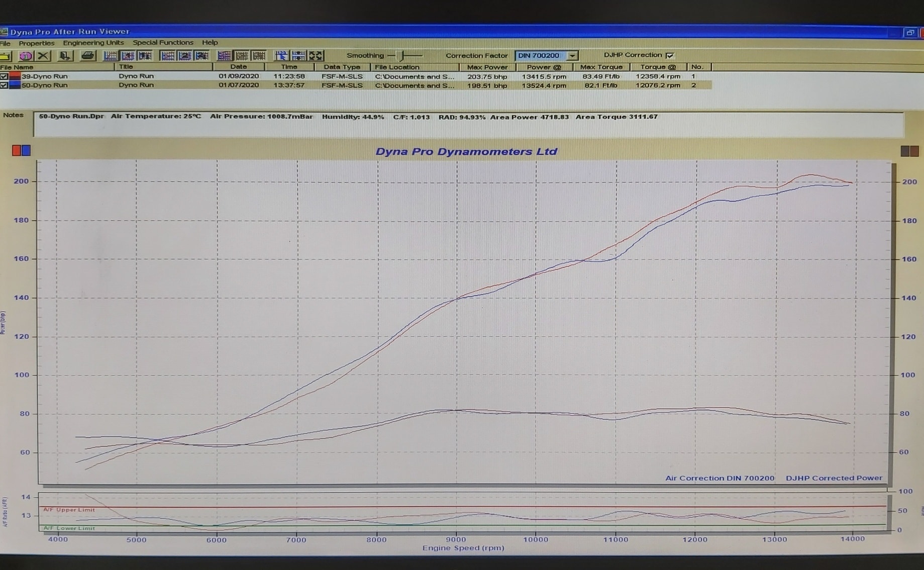Open the Help menu
The width and height of the screenshot is (924, 570).
click(210, 43)
